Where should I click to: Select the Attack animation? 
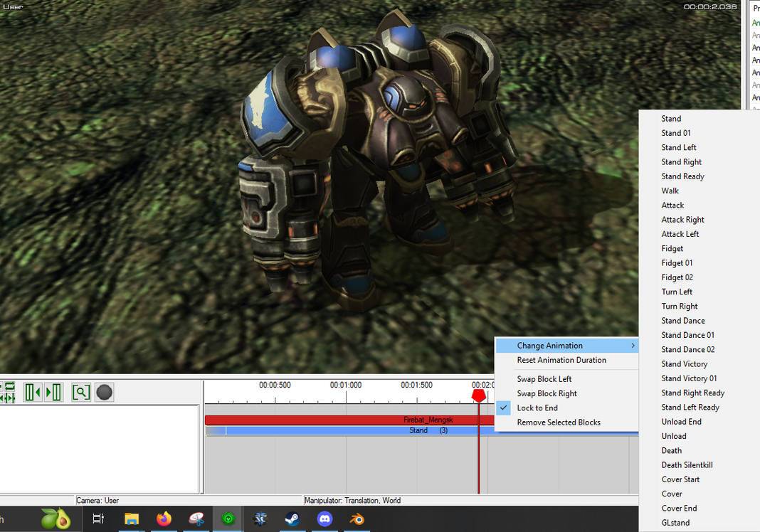[x=672, y=206]
